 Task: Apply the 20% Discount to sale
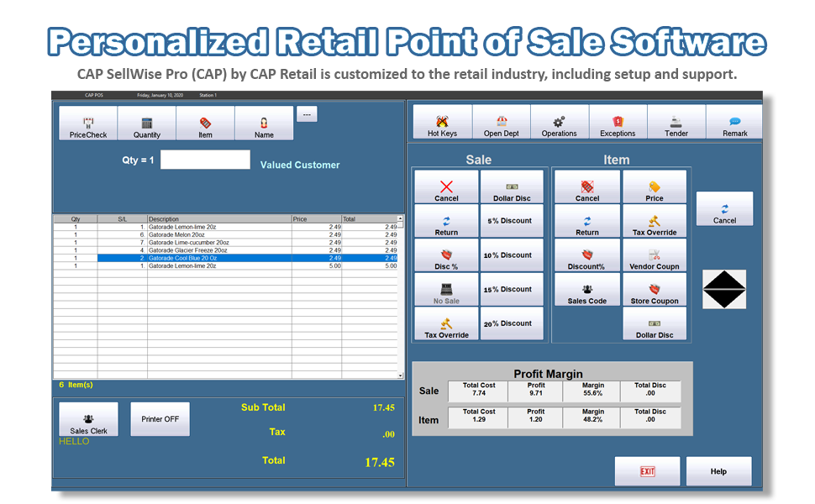[512, 323]
